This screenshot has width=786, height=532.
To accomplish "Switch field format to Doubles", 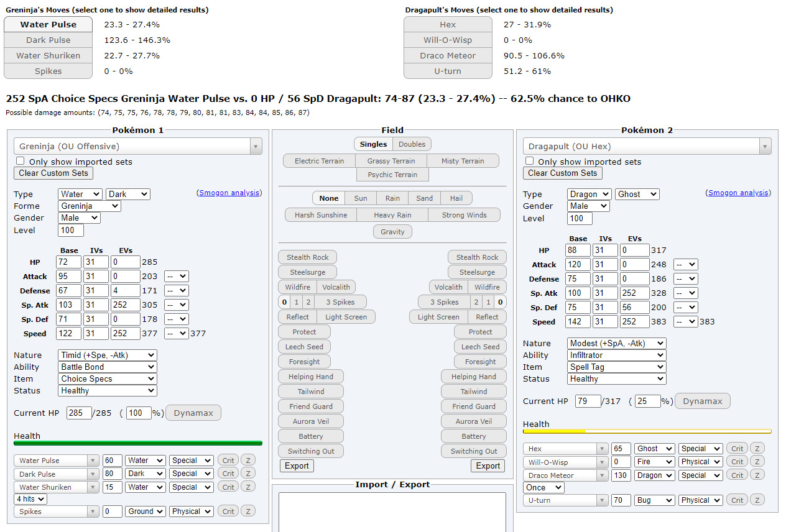I will (x=412, y=144).
